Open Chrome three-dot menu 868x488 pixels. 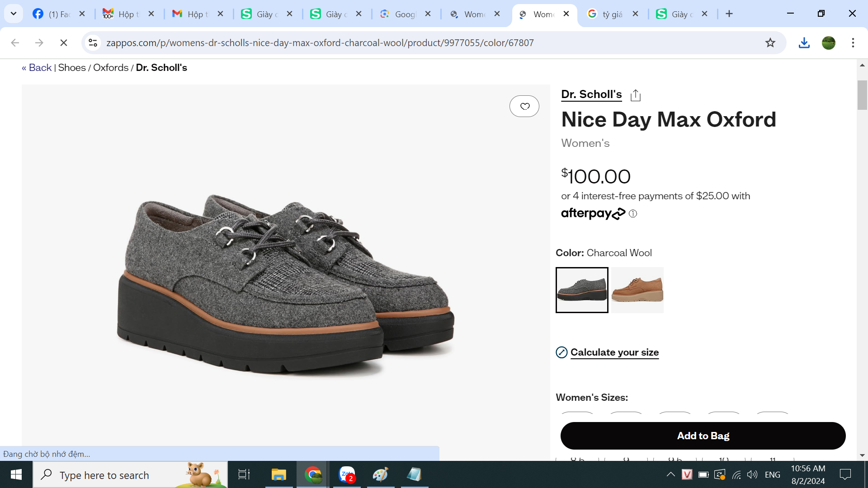(x=853, y=43)
